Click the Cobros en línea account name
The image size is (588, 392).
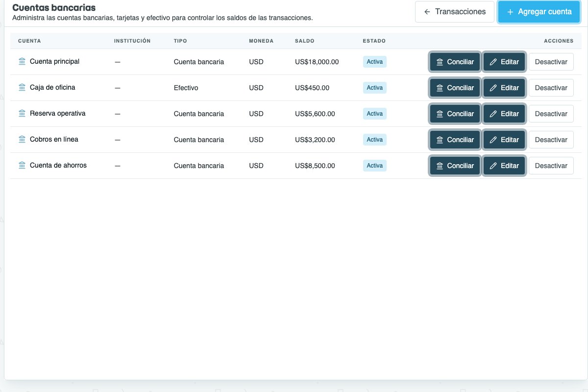tap(54, 140)
